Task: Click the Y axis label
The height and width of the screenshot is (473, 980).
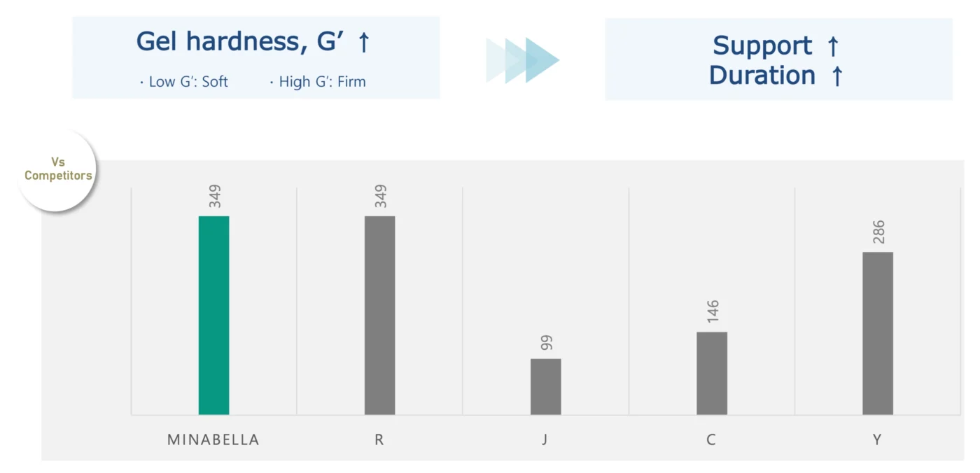Action: click(877, 440)
